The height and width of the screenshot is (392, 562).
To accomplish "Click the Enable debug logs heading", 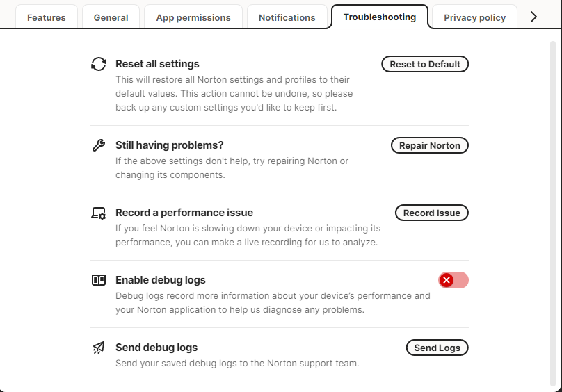I will coord(161,280).
